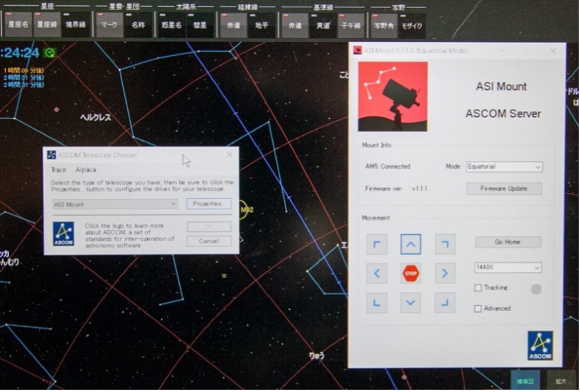Open the Alpaca menu
Screen dimensions: 580x392
(x=85, y=170)
